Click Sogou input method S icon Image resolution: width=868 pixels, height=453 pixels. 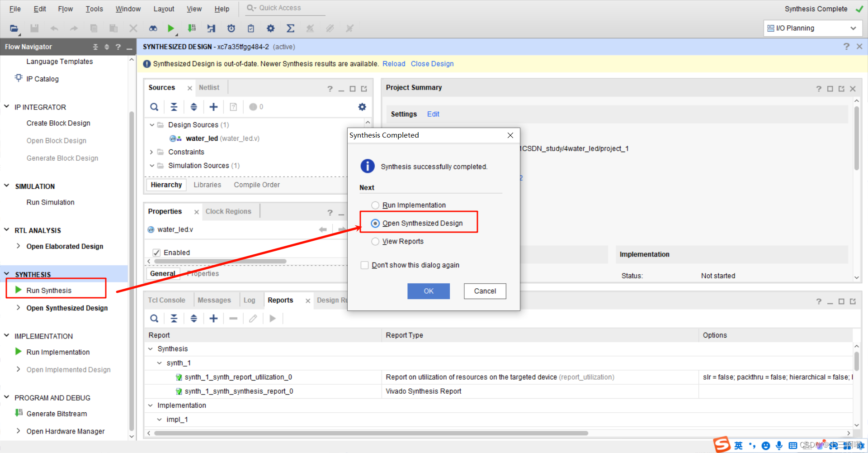point(722,445)
